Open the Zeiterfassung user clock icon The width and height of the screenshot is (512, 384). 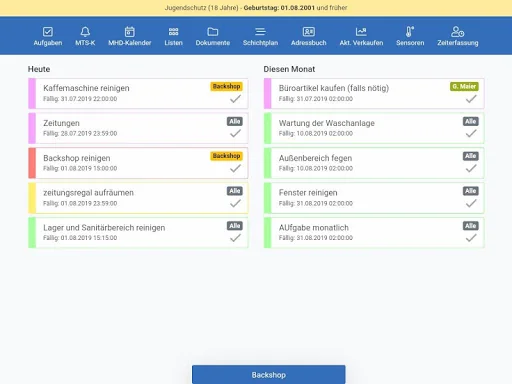[458, 32]
